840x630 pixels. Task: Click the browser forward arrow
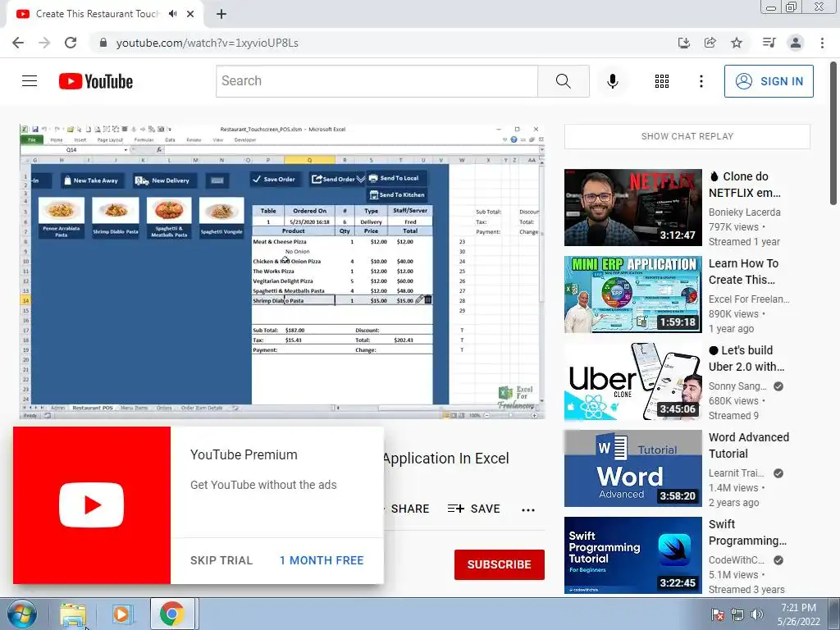[x=44, y=43]
